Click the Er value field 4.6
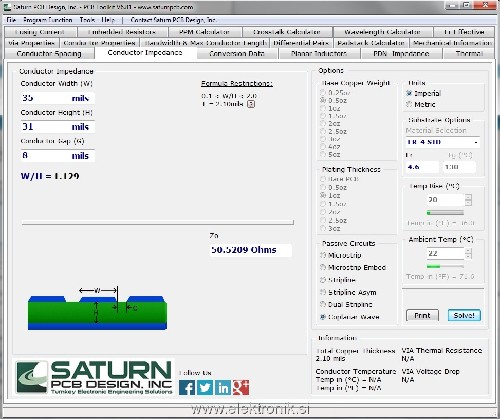Screen dimensions: 500x419 [x=422, y=167]
